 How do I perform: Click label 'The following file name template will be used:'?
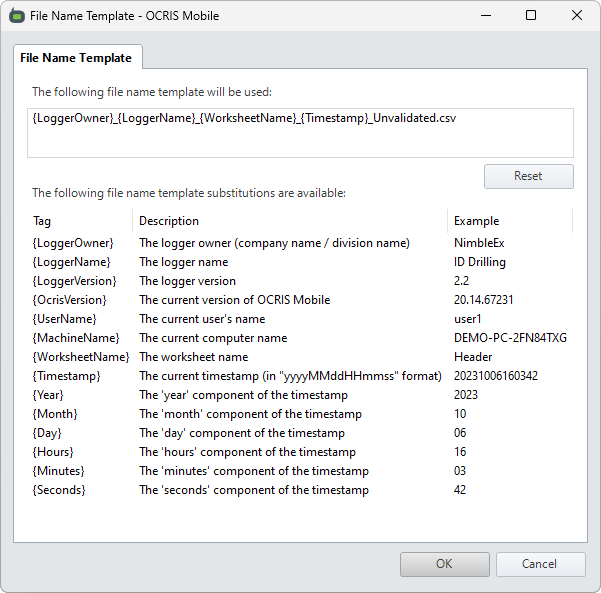point(152,92)
